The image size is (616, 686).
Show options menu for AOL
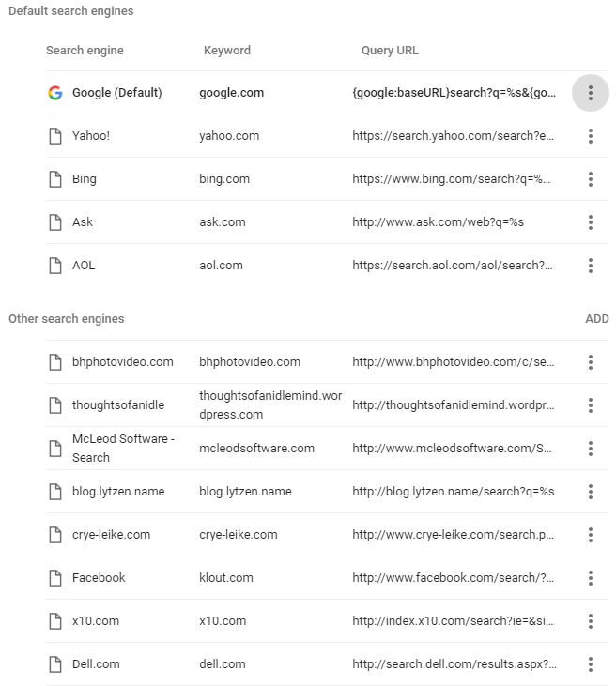click(591, 266)
